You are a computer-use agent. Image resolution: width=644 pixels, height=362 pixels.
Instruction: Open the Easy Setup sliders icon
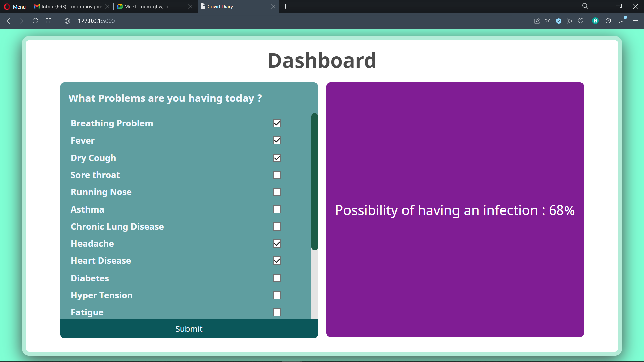[x=635, y=21]
